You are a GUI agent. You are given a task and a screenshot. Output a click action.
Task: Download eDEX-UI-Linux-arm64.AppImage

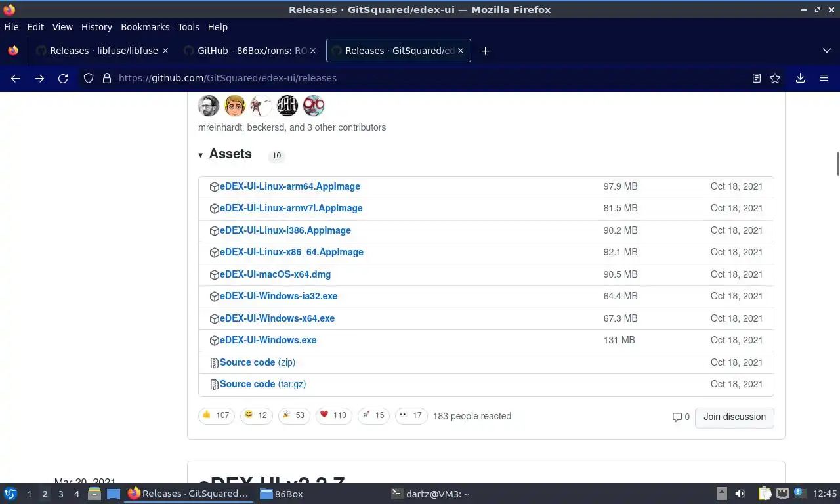click(289, 186)
